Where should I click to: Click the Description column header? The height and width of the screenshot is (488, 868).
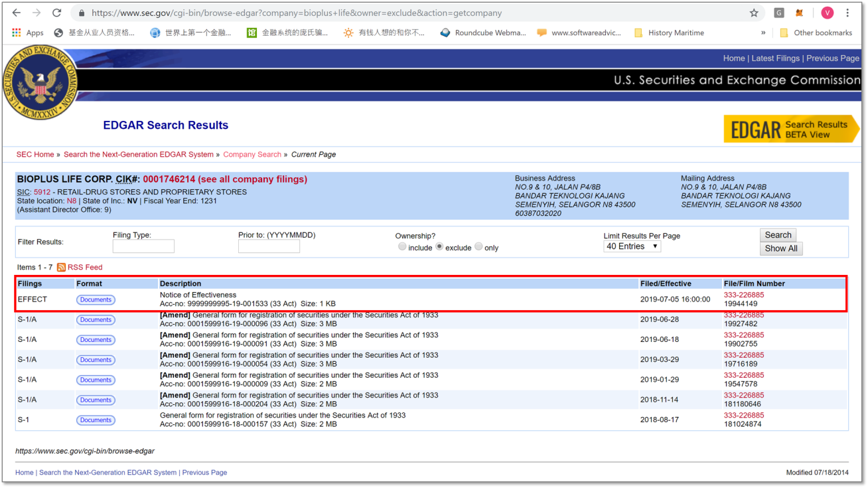click(x=181, y=284)
